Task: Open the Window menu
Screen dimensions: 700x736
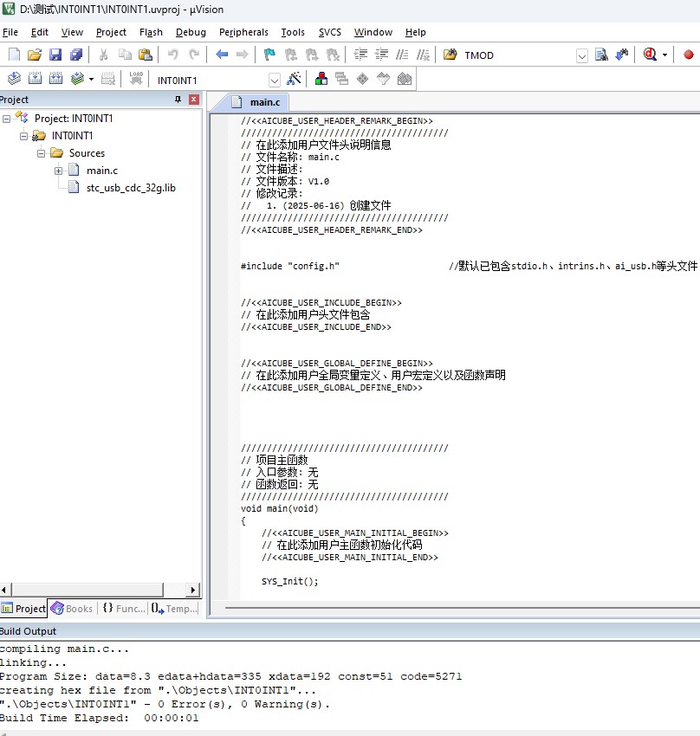Action: coord(373,32)
